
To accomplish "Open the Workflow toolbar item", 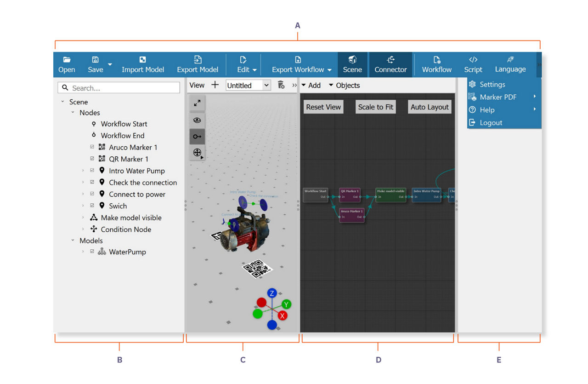I will click(x=437, y=65).
